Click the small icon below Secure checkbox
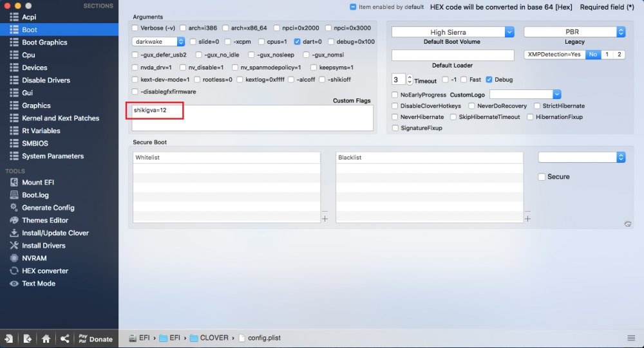The height and width of the screenshot is (348, 644). 627,224
